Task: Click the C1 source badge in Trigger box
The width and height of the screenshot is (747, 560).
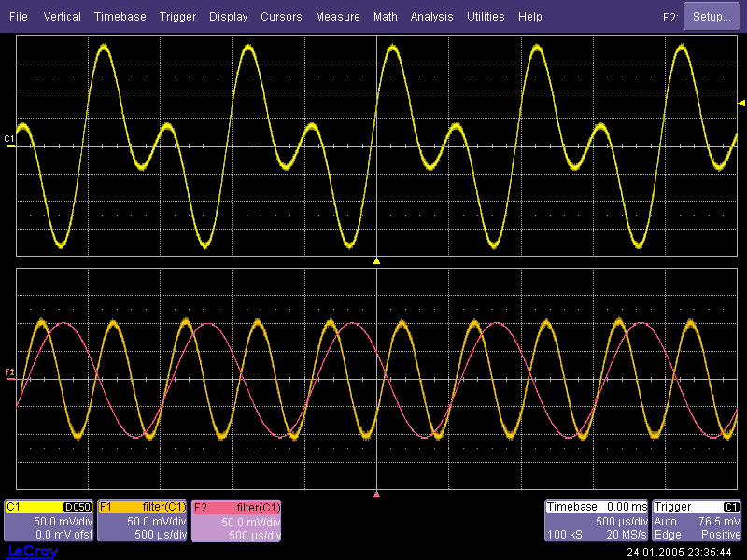Action: 731,507
